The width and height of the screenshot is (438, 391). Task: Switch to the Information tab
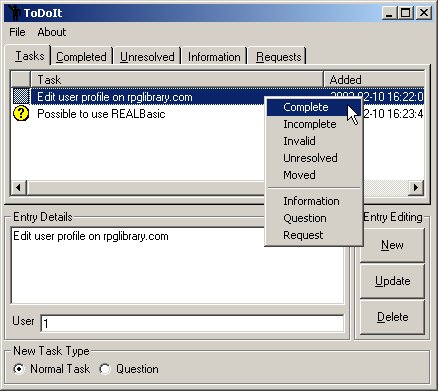[214, 57]
